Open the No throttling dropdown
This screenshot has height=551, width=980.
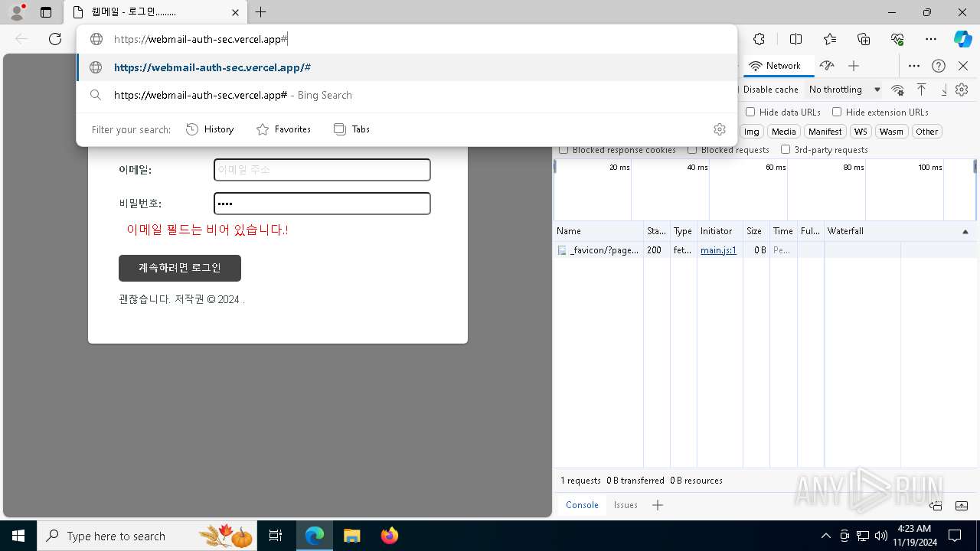pyautogui.click(x=844, y=90)
